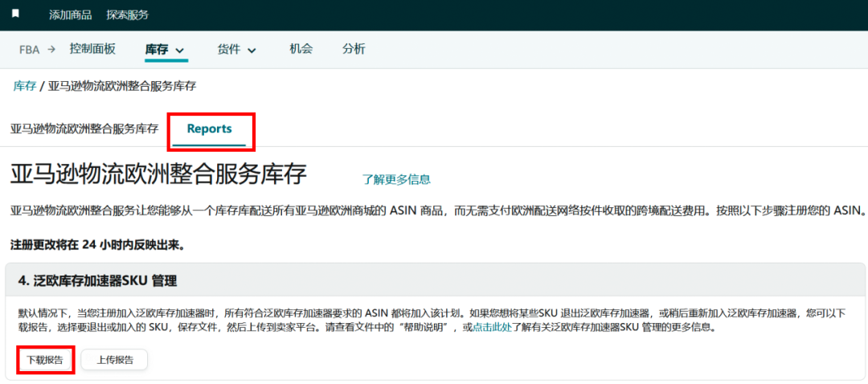868x384 pixels.
Task: Go to 控制面板 tab
Action: [92, 49]
